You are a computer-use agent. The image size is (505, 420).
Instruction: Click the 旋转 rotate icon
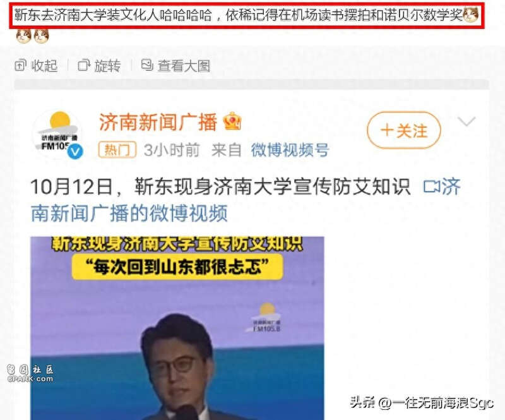[84, 65]
